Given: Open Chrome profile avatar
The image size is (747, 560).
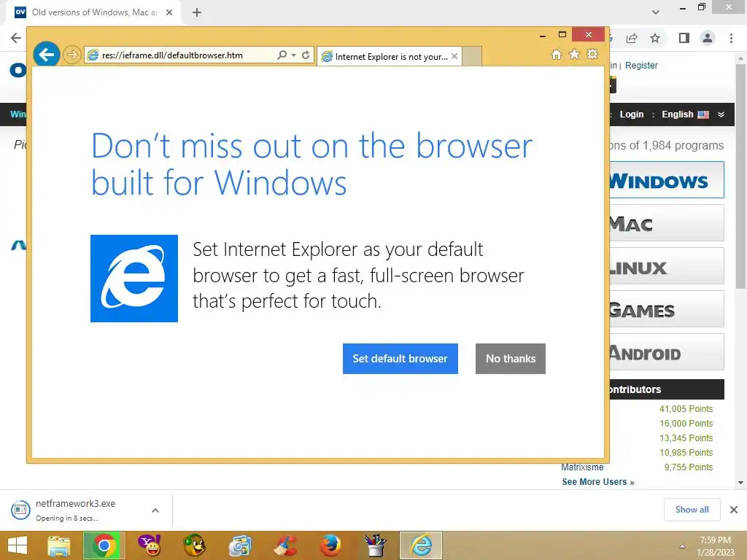Looking at the screenshot, I should [708, 38].
